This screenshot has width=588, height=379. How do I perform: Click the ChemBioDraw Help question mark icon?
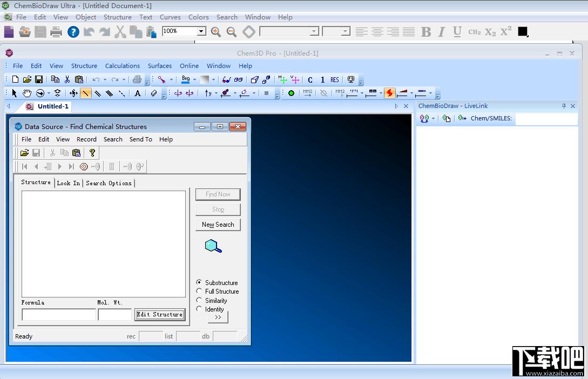(x=73, y=32)
